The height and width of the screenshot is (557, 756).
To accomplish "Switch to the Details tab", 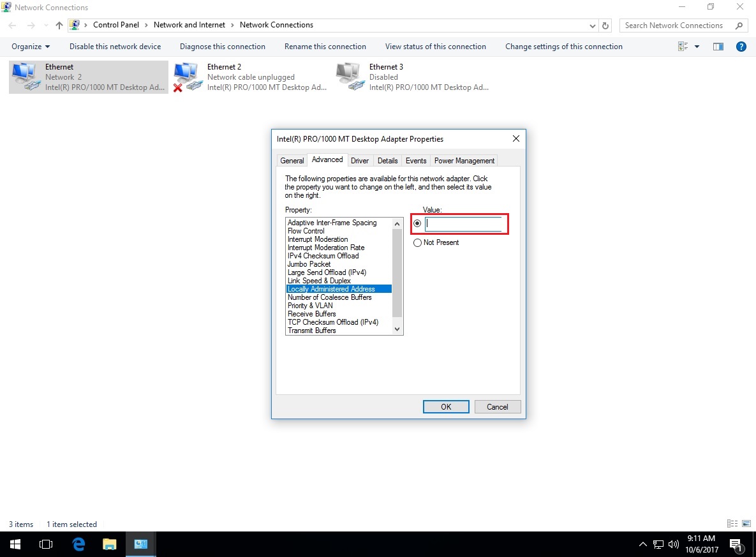I will coord(388,161).
